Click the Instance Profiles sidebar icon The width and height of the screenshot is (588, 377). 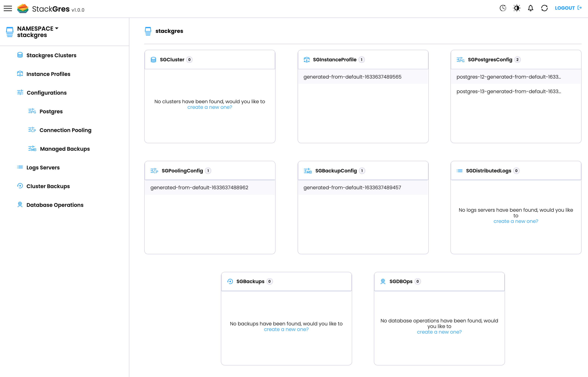pyautogui.click(x=20, y=74)
